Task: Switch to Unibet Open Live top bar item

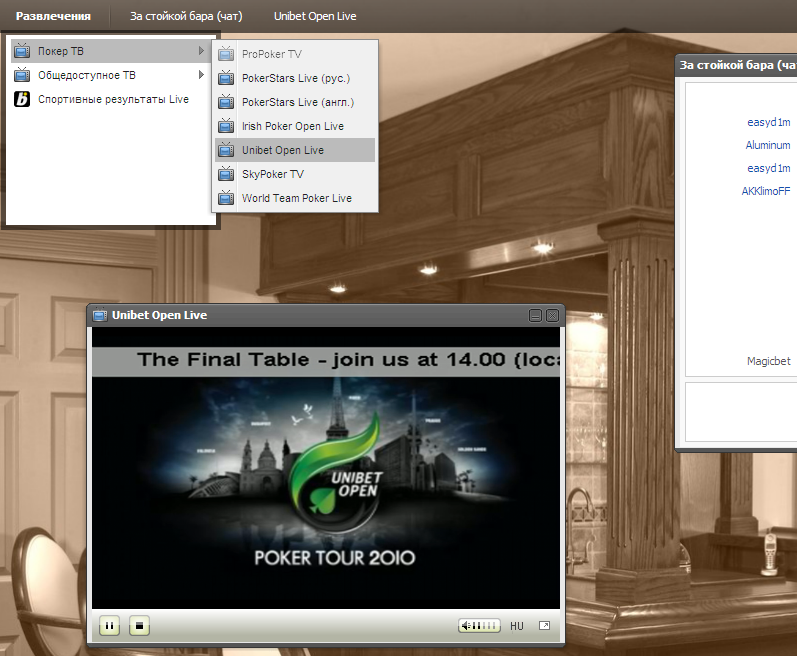Action: coord(315,16)
